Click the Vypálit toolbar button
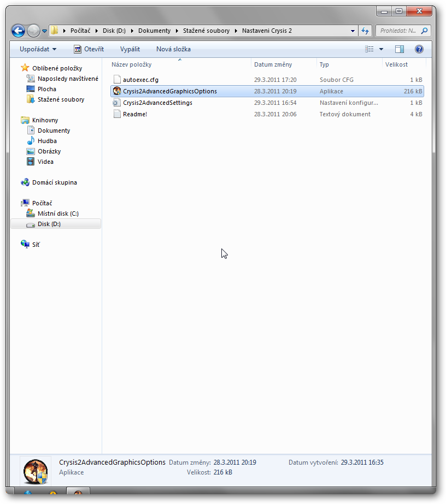 tap(130, 49)
